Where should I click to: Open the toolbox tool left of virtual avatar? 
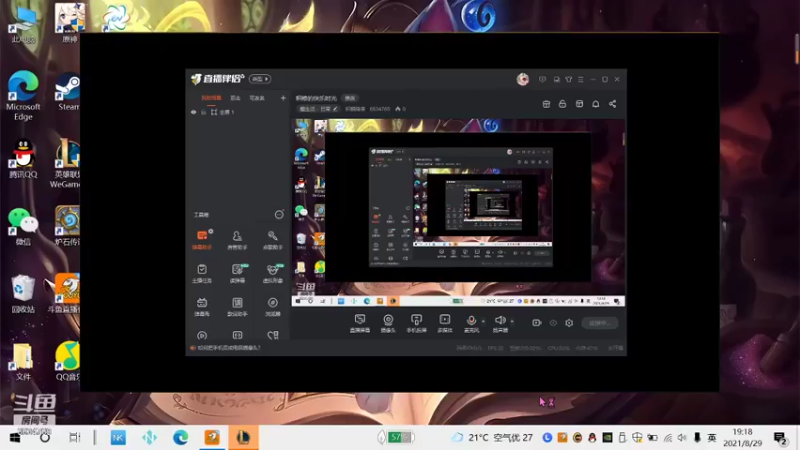tap(237, 273)
